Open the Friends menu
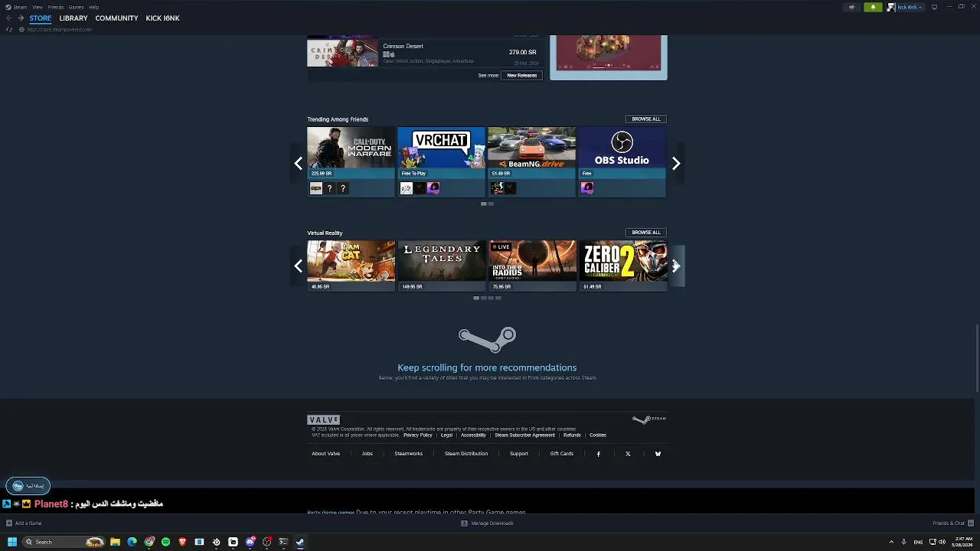 [56, 7]
